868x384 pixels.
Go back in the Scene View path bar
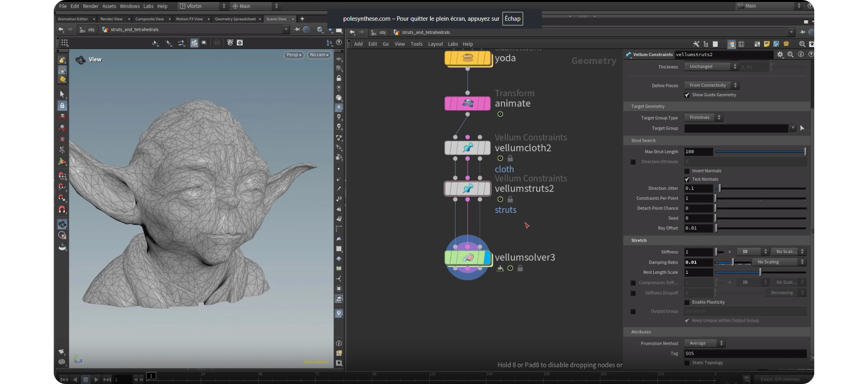pos(61,29)
